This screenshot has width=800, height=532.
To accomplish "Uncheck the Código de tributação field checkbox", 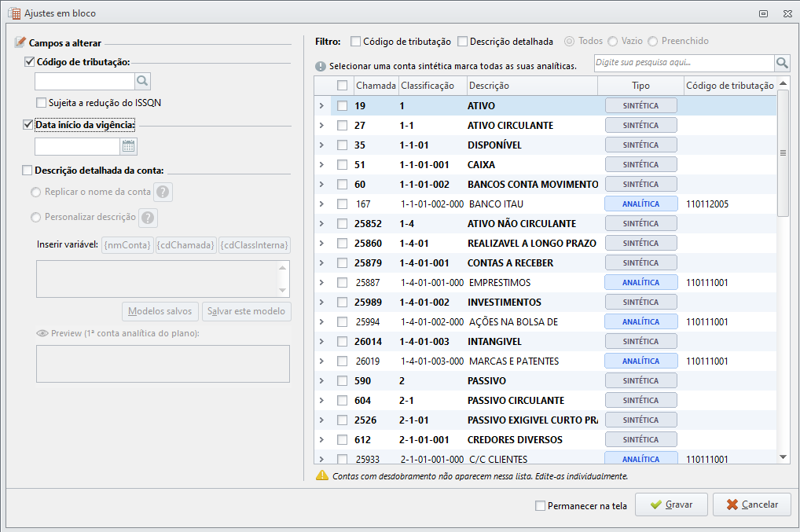I will pyautogui.click(x=30, y=62).
